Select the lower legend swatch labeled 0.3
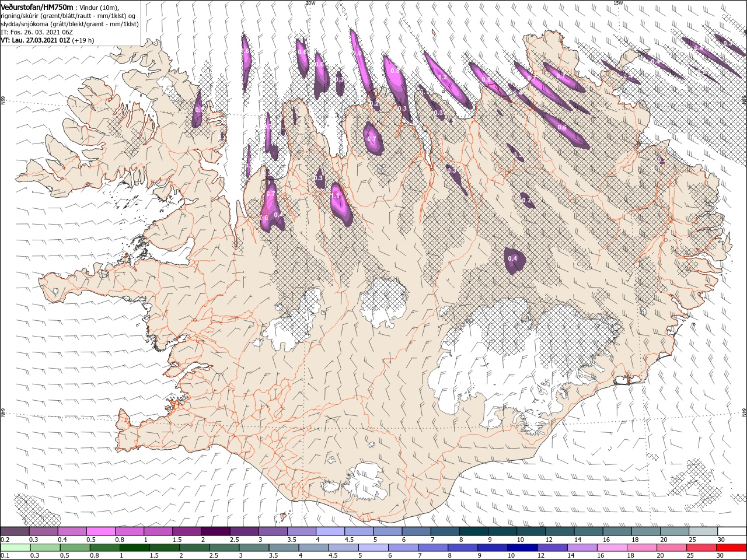 coord(46,548)
